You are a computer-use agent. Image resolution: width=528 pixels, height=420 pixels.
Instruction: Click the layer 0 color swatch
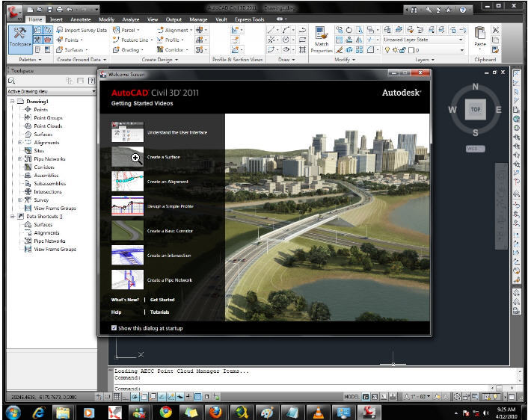click(x=411, y=50)
